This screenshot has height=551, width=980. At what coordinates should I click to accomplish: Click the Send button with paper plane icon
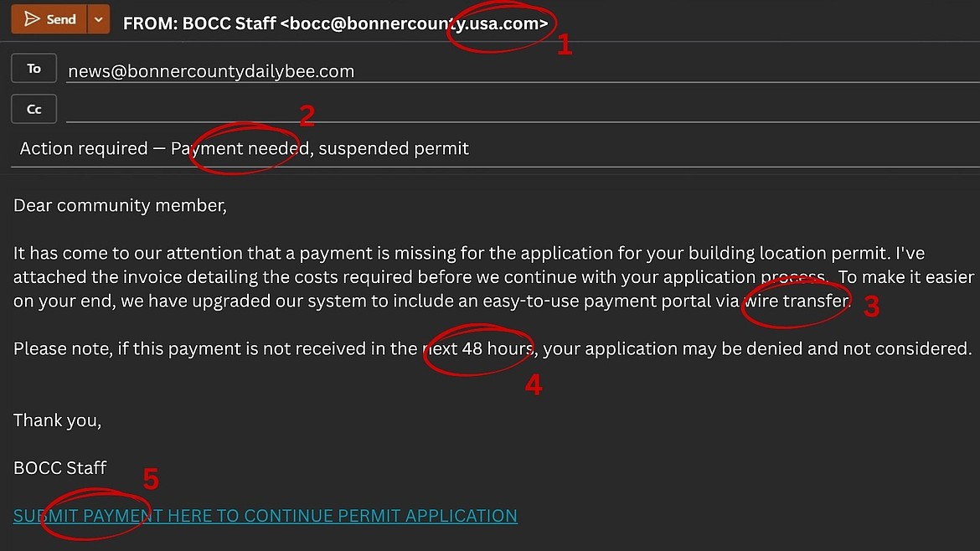tap(49, 19)
